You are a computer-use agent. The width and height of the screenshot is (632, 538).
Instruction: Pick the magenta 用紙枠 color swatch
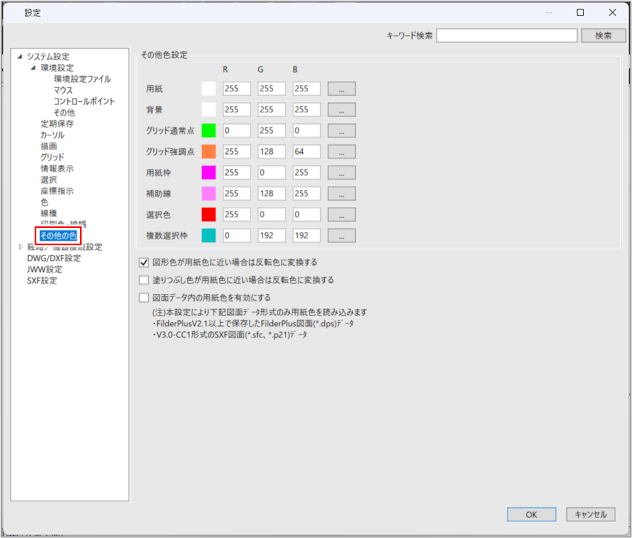[x=209, y=172]
